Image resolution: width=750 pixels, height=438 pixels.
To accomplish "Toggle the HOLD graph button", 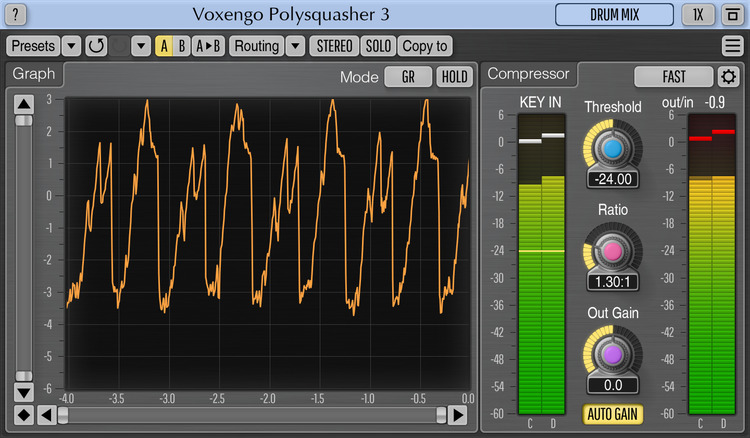I will coord(454,77).
